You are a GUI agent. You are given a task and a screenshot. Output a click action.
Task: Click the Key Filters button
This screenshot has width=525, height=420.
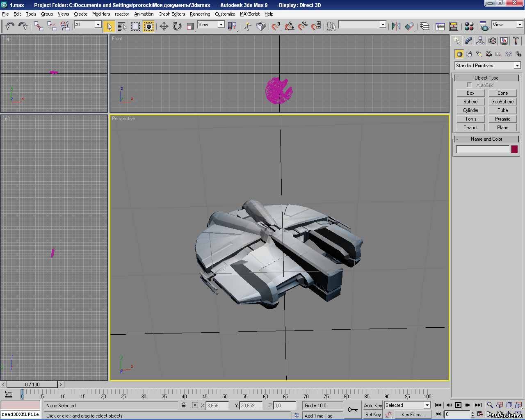point(413,415)
